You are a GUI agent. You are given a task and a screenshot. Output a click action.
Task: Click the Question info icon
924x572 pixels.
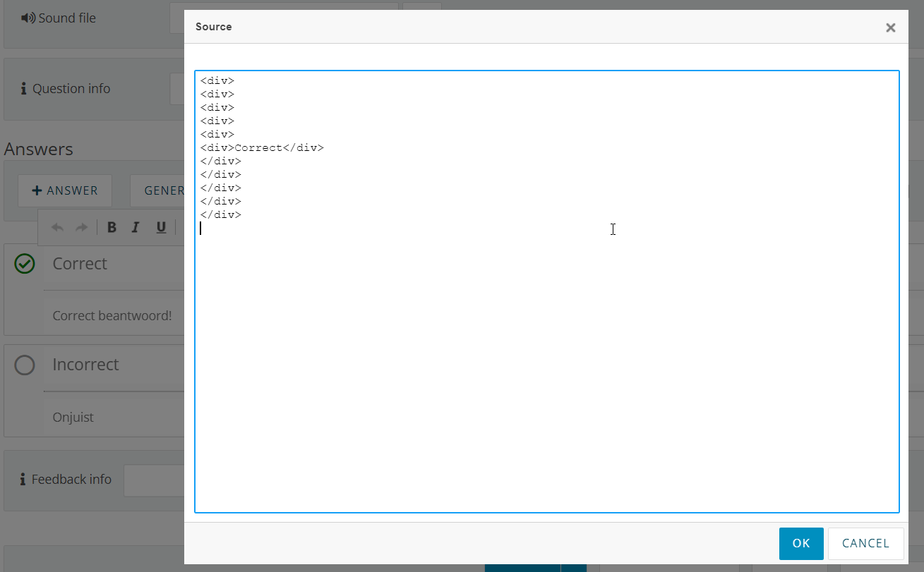click(23, 89)
